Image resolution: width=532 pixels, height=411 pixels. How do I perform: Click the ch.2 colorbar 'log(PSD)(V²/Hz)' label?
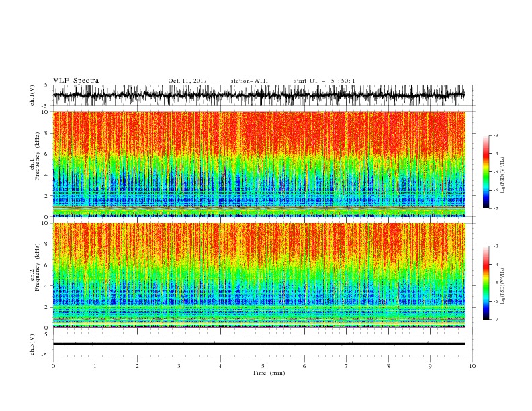503,286
